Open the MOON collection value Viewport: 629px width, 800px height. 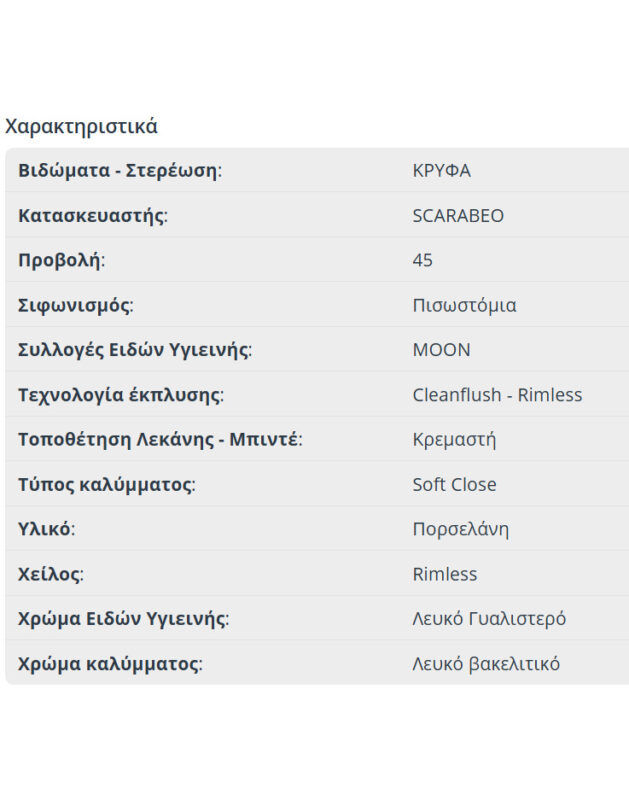pyautogui.click(x=441, y=350)
